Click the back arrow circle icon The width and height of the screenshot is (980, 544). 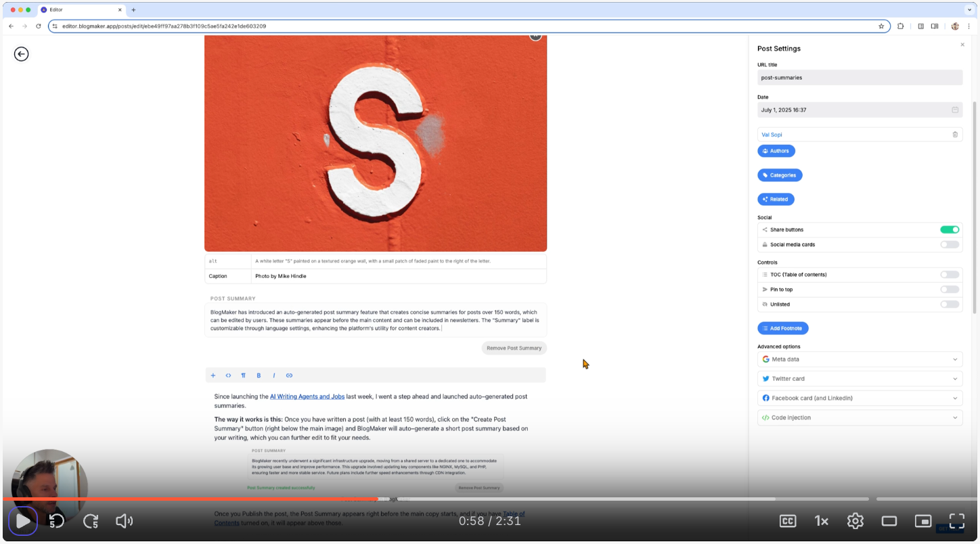click(22, 54)
